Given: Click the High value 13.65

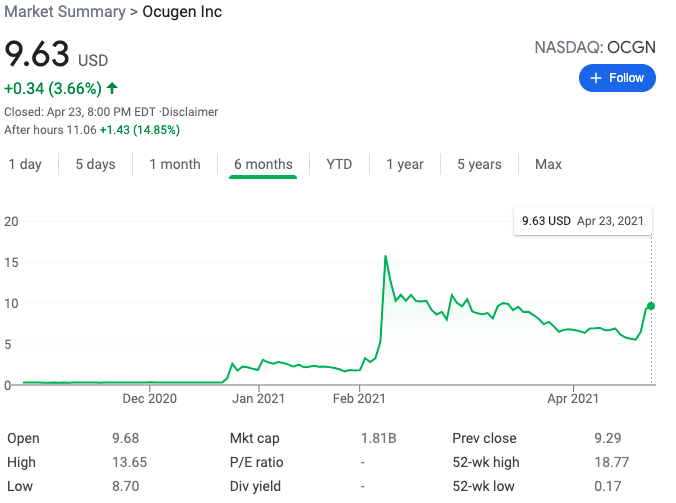Looking at the screenshot, I should click(129, 462).
